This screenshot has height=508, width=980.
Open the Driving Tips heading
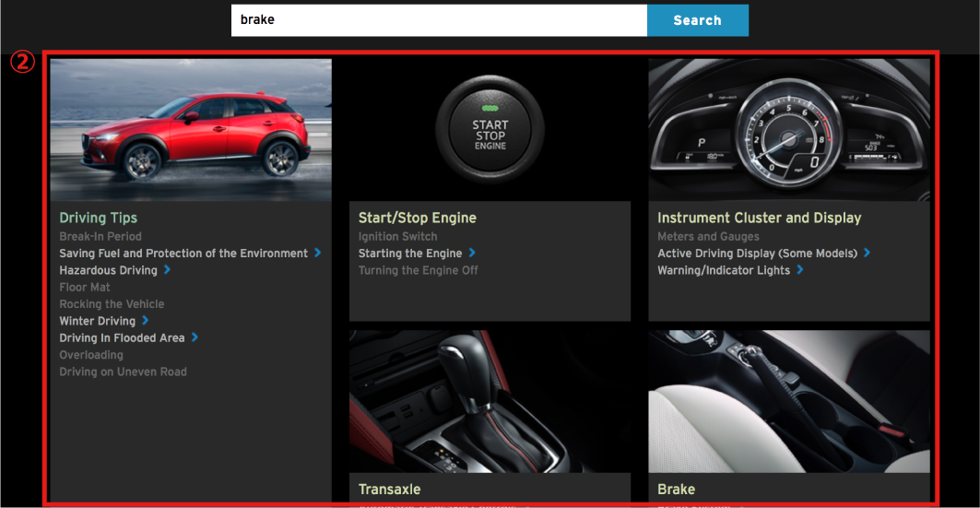98,219
